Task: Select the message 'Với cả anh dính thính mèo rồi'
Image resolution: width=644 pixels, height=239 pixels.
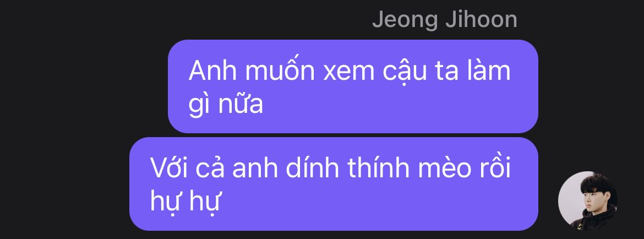Action: [x=334, y=184]
